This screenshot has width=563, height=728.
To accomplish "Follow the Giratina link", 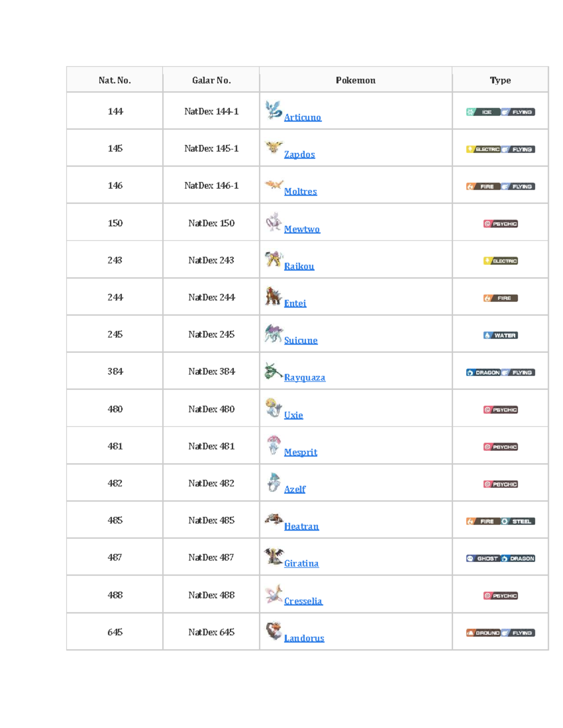I will (301, 563).
